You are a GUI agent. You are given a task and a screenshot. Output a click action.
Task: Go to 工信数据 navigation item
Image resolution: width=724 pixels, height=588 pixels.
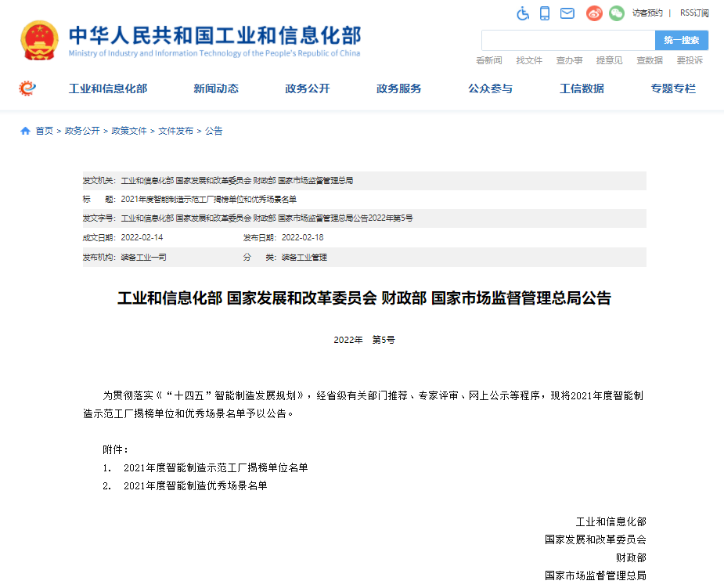582,88
